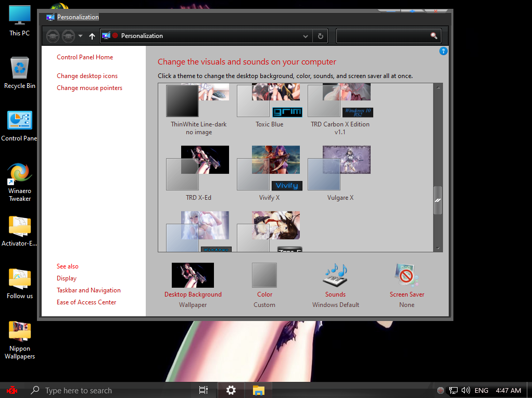
Task: Click the red record tray icon
Action: tap(441, 391)
